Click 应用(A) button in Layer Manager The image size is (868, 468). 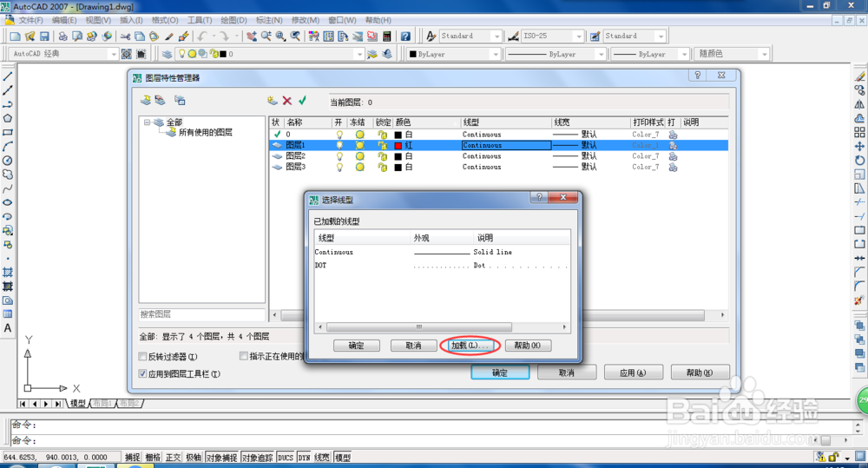tap(634, 372)
